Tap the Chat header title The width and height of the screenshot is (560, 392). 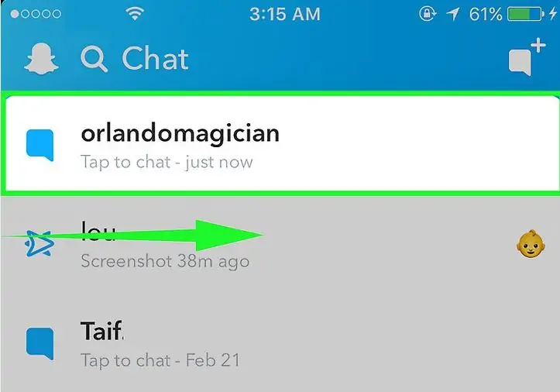tap(155, 59)
